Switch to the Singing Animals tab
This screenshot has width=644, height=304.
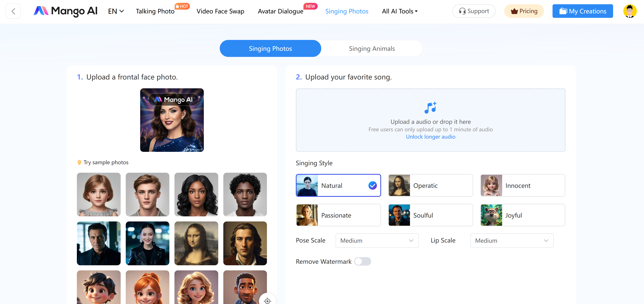[372, 49]
